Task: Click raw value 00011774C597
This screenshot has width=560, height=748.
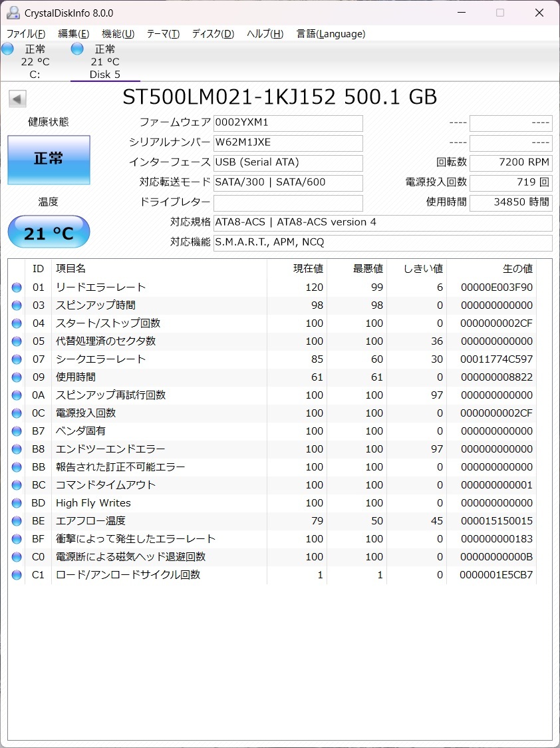Action: coord(497,359)
